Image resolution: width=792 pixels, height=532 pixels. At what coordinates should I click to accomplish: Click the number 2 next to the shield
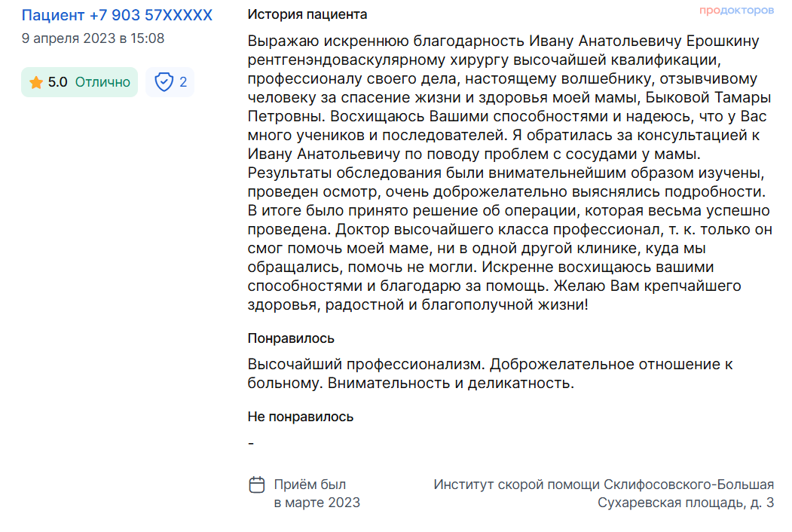pos(183,82)
